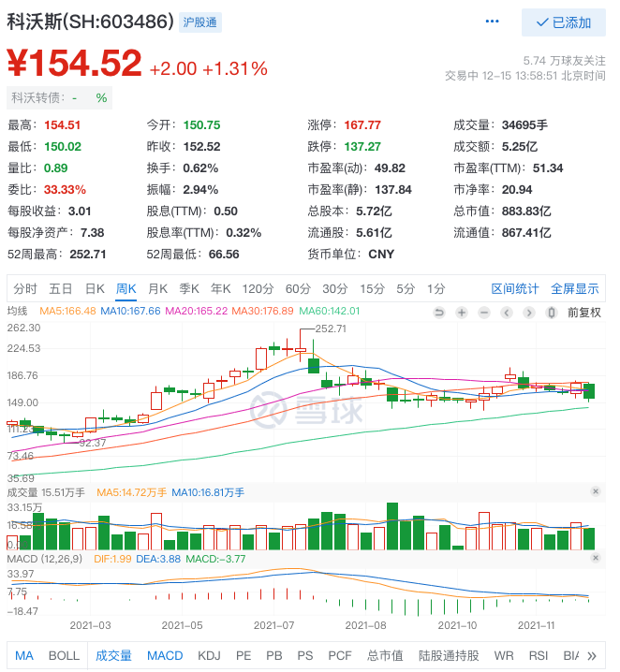Image resolution: width=620 pixels, height=672 pixels.
Task: Click the MA20:165.22 legend label
Action: (x=196, y=311)
